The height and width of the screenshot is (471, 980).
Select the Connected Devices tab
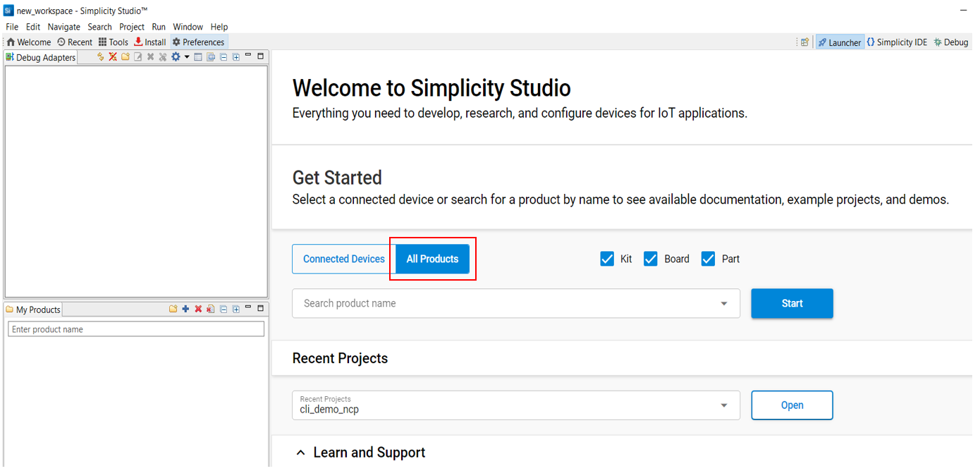[x=344, y=259]
